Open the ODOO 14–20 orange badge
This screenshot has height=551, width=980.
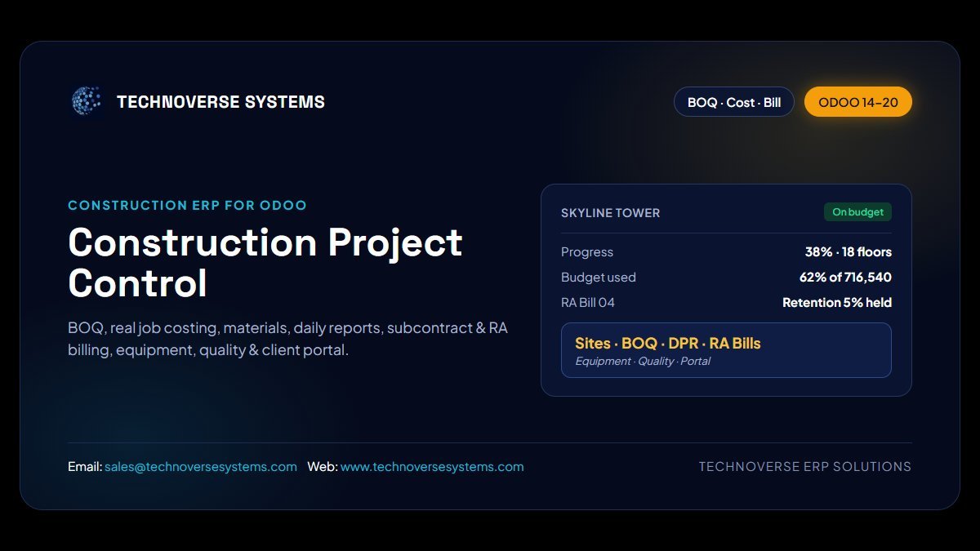[858, 102]
